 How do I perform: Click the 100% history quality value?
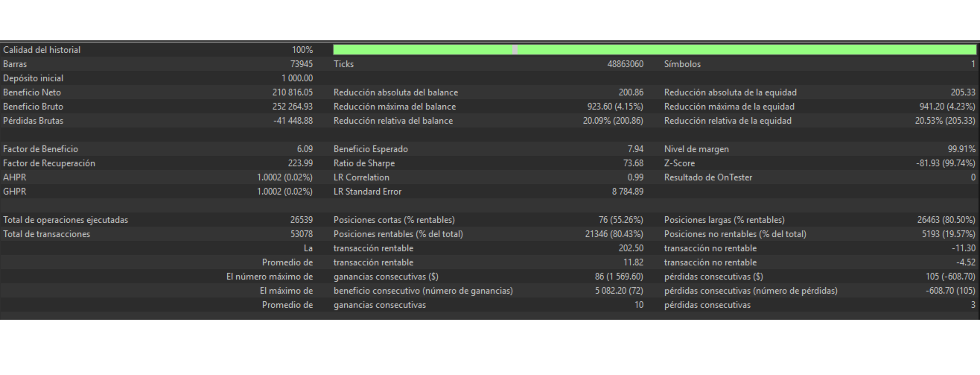[302, 50]
